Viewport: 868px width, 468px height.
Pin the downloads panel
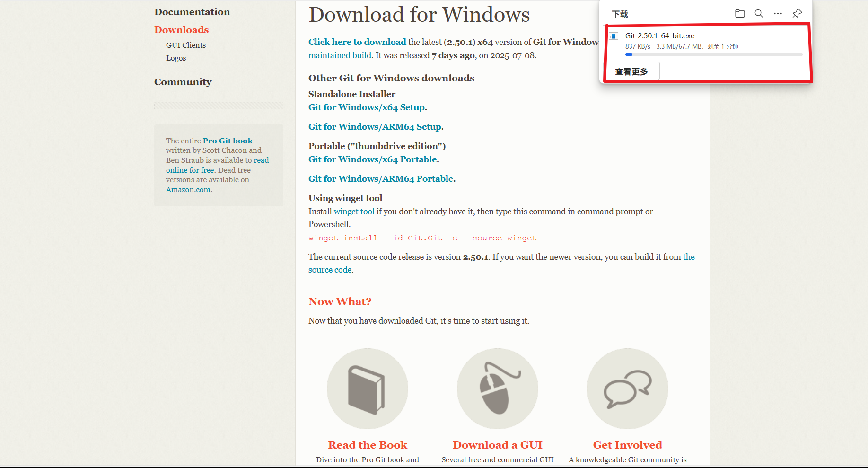(x=797, y=13)
